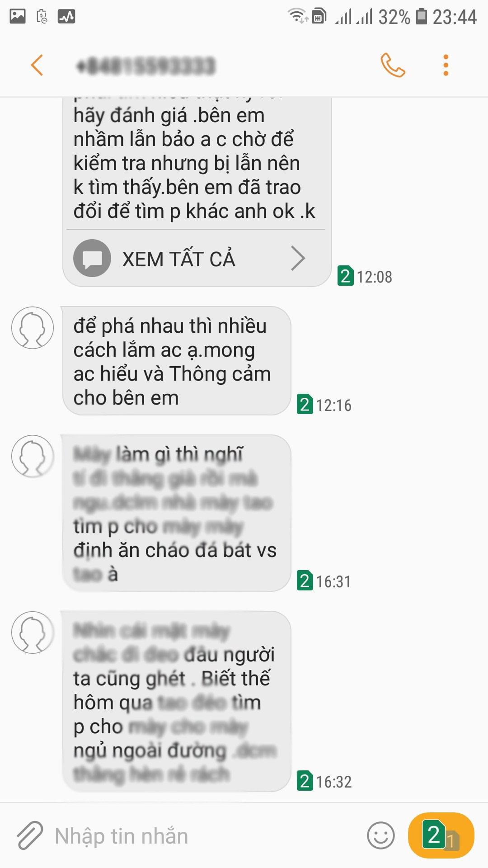Tap contact avatar beside 12:16 message

(33, 328)
